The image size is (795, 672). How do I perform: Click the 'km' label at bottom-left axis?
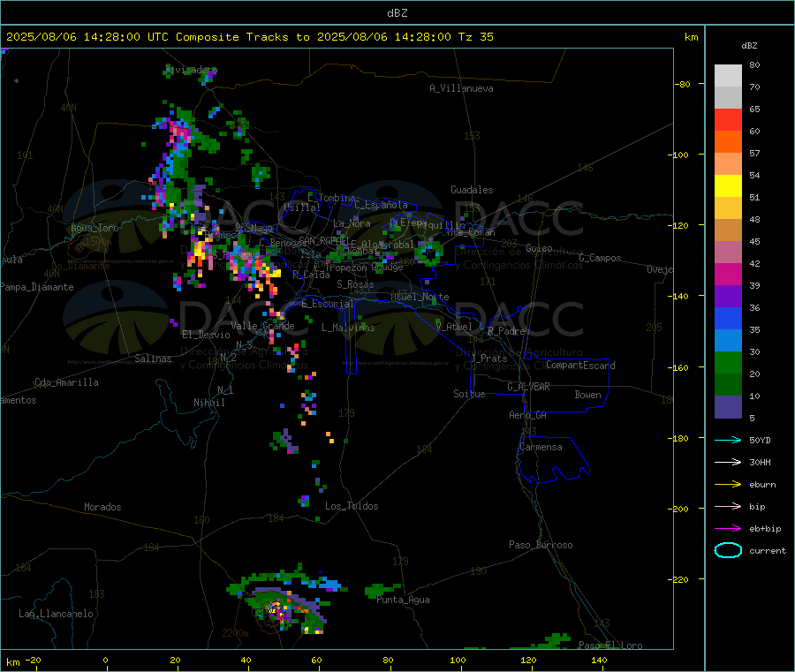point(12,662)
